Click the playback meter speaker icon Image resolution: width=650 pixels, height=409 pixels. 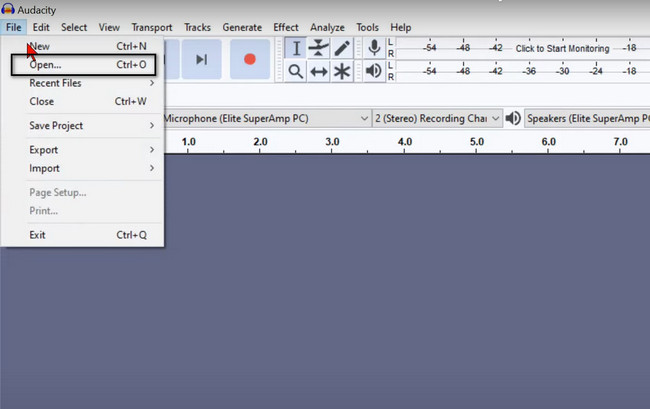374,71
